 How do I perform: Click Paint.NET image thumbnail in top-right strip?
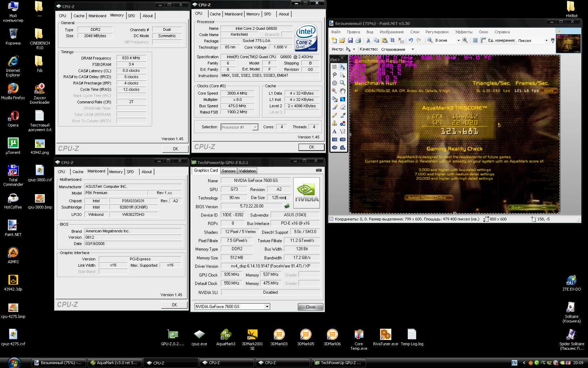(568, 43)
